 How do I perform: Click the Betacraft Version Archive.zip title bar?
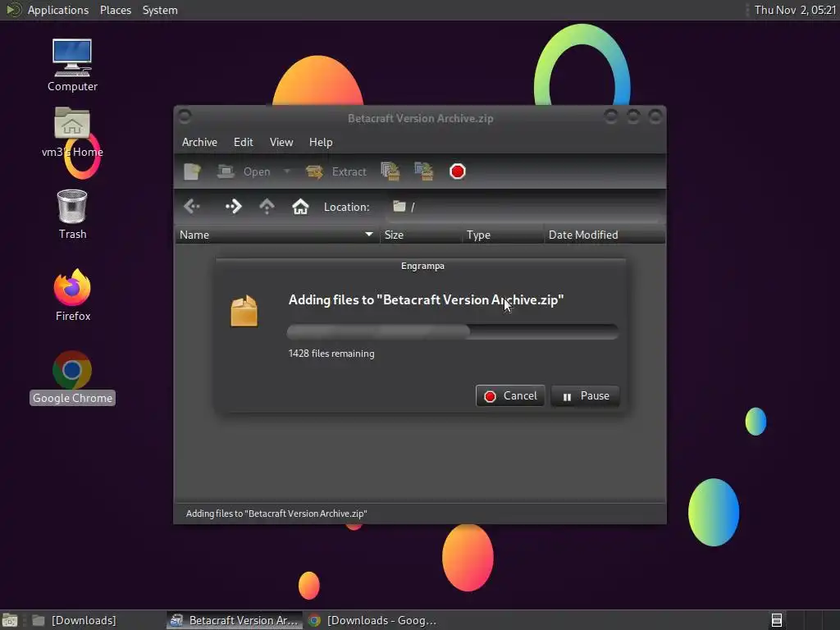point(421,118)
